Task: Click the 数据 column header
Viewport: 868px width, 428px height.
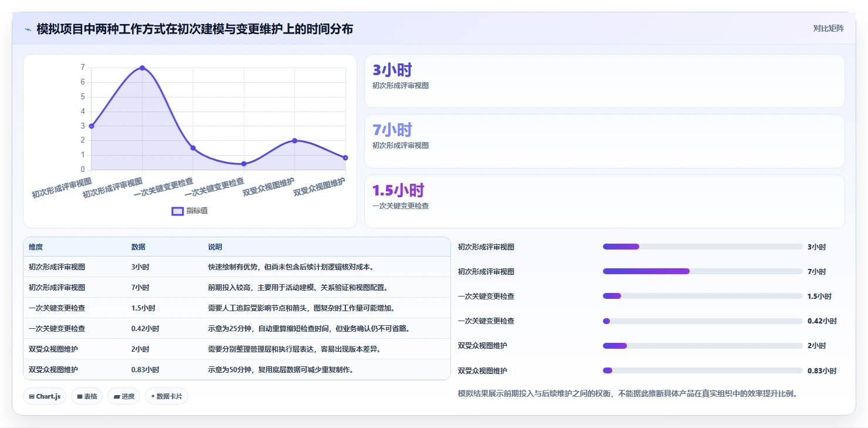Action: 138,247
